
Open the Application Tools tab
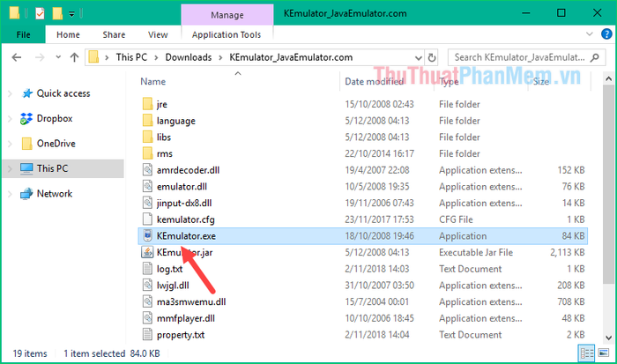pos(227,34)
